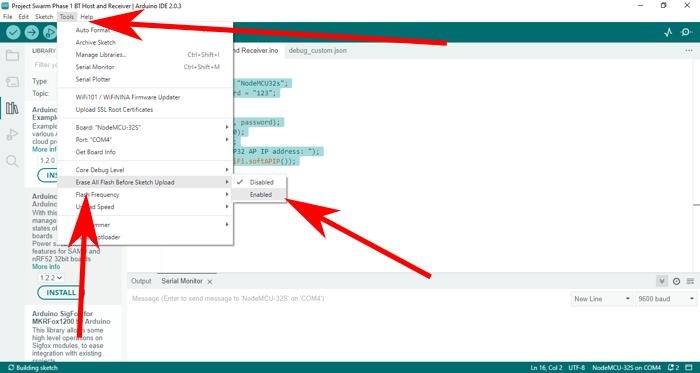700x373 pixels.
Task: Open the Library Manager sidebar icon
Action: [x=12, y=108]
